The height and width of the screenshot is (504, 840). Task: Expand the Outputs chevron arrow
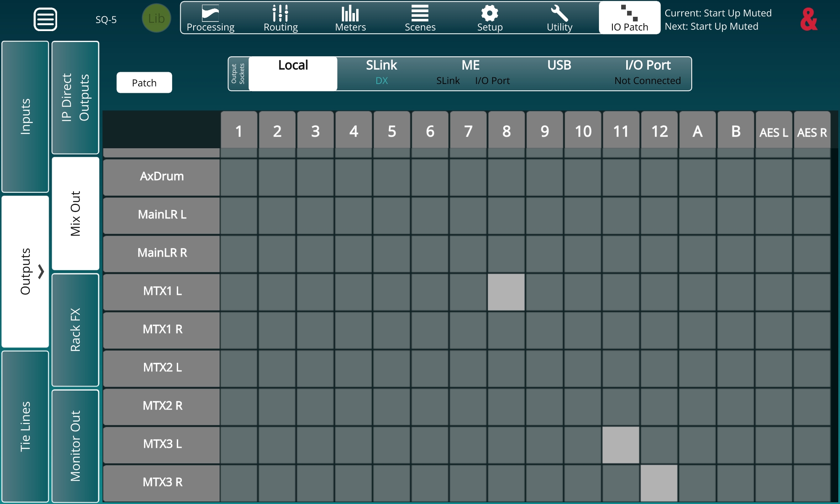pyautogui.click(x=41, y=271)
